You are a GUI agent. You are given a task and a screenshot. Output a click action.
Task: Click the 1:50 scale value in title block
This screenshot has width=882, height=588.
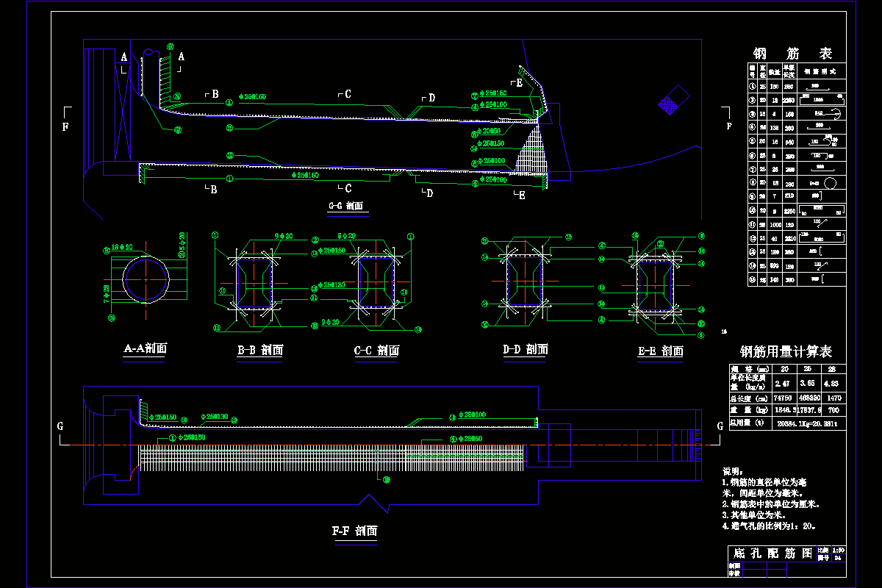[838, 551]
